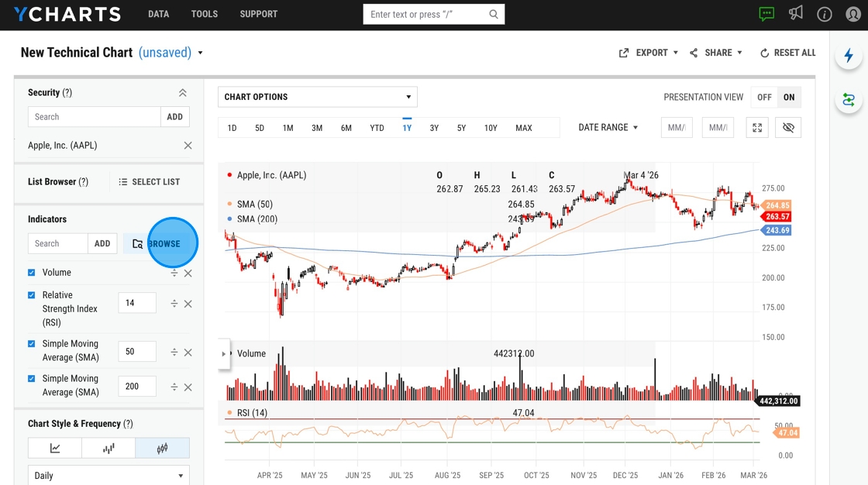The image size is (868, 485).
Task: Click the reorder handle for SMA 200
Action: click(x=174, y=387)
